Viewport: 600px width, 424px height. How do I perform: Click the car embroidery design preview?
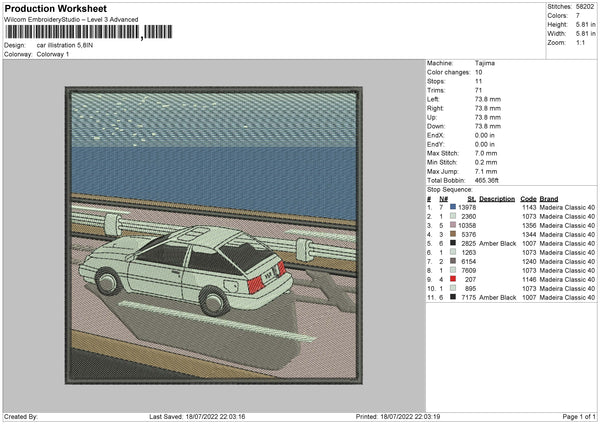(x=214, y=235)
